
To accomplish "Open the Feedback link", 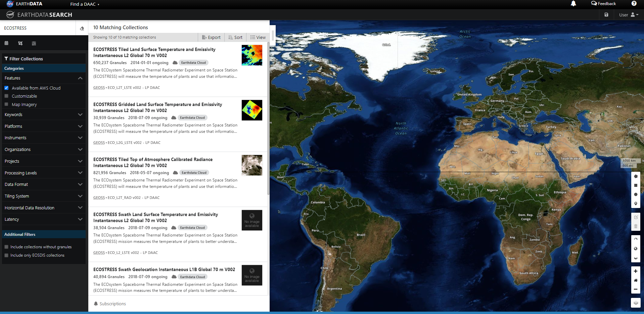I will pos(603,4).
